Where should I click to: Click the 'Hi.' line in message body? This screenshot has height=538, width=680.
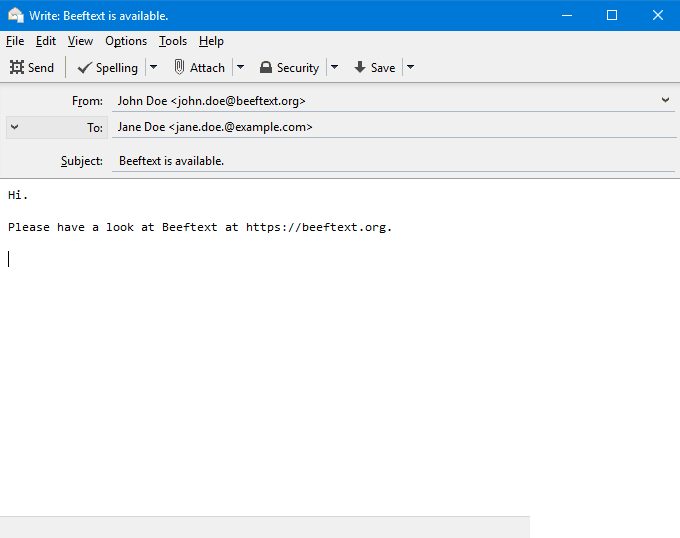coord(18,195)
